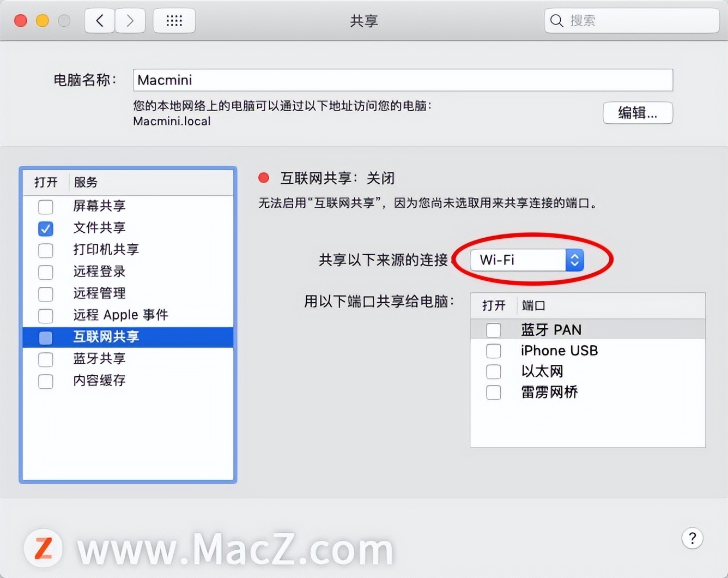Click the blue dropdown arrows beside Wi-Fi

click(574, 260)
